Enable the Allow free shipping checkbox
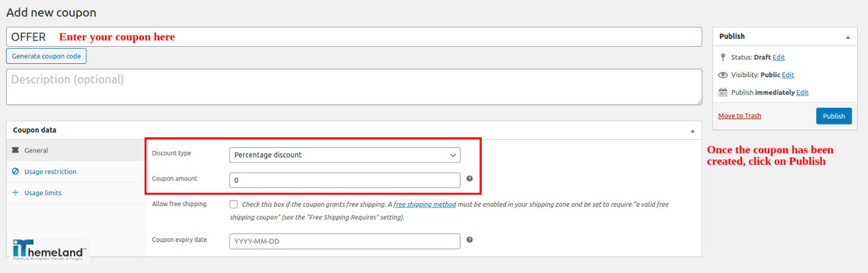Viewport: 868px width, 273px height. click(x=234, y=204)
